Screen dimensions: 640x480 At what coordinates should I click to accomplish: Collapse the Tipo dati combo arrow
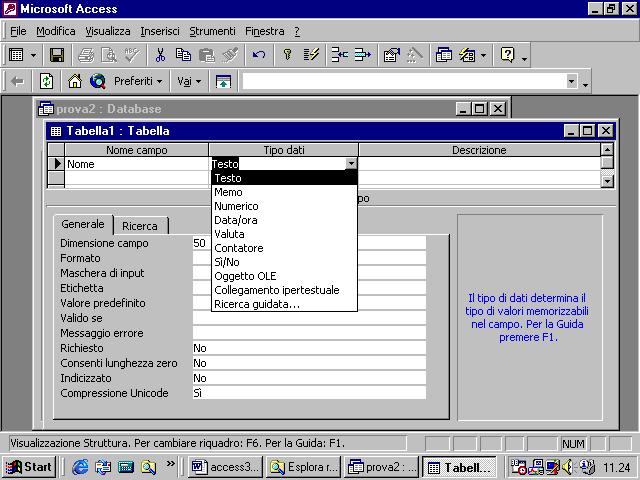[351, 164]
